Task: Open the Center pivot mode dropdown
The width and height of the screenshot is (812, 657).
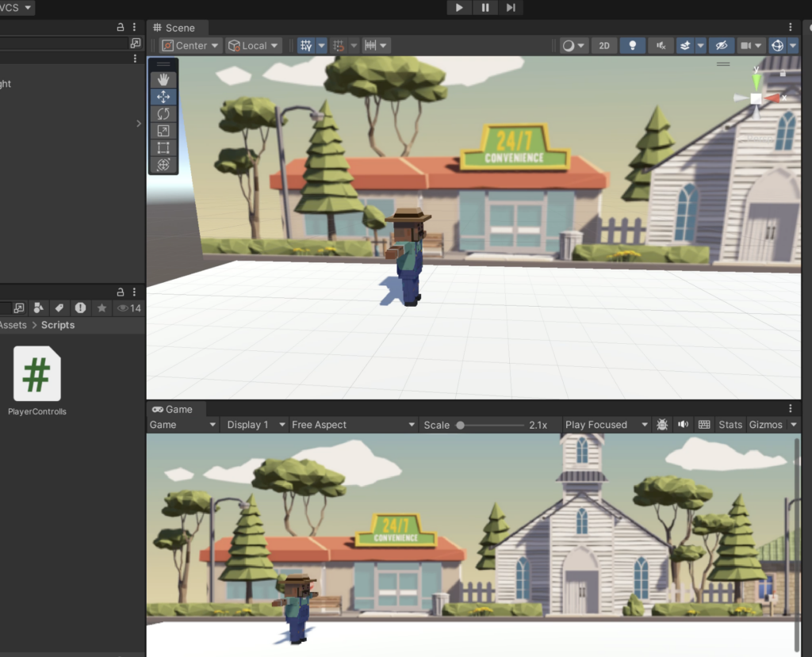Action: click(190, 46)
